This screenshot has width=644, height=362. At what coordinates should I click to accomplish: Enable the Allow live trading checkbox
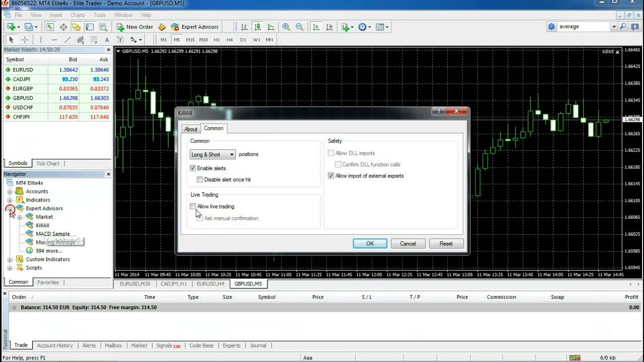coord(193,207)
